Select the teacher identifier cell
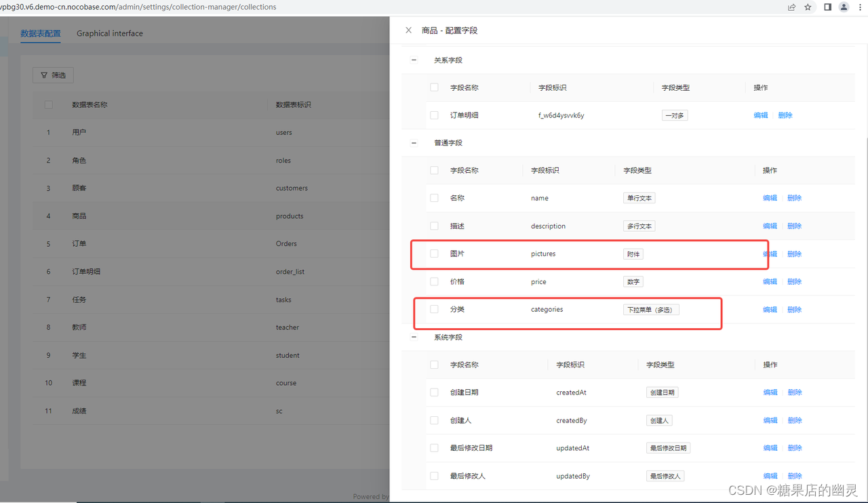 coord(288,327)
